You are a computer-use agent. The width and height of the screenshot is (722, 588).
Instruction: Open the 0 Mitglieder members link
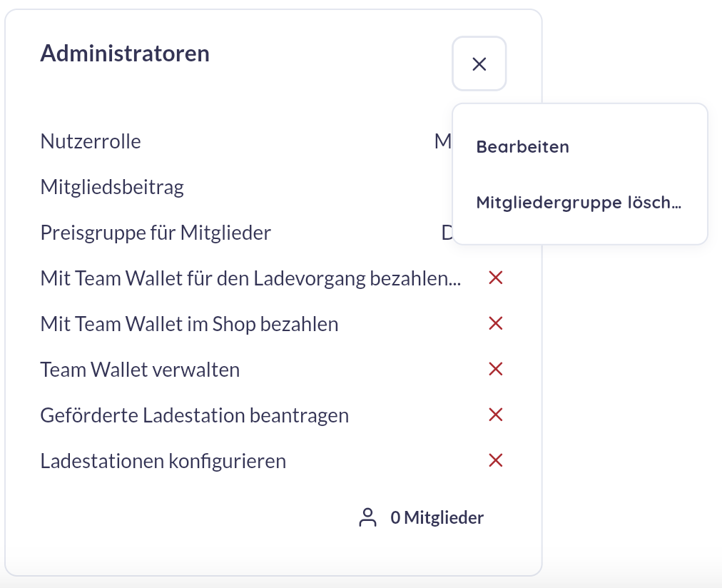click(437, 517)
